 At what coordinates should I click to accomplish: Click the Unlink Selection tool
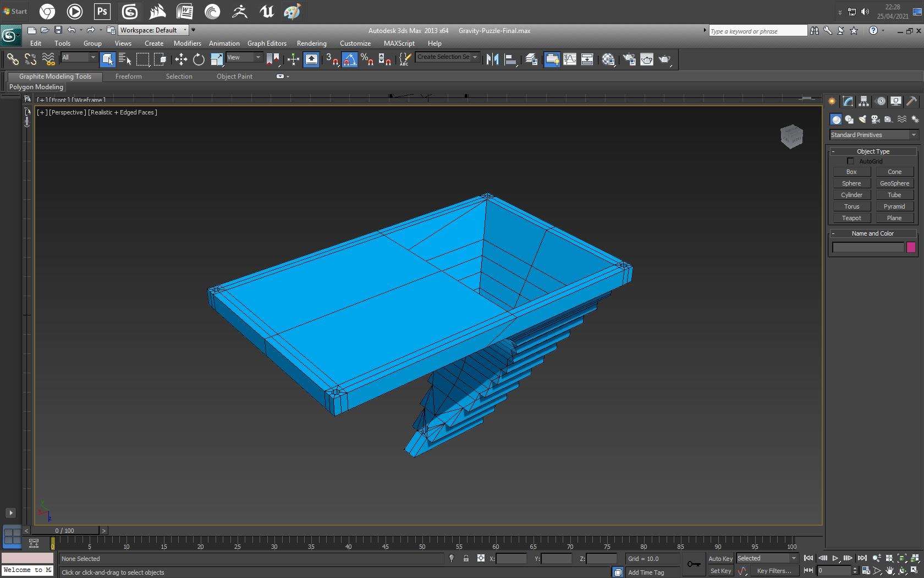[x=30, y=59]
